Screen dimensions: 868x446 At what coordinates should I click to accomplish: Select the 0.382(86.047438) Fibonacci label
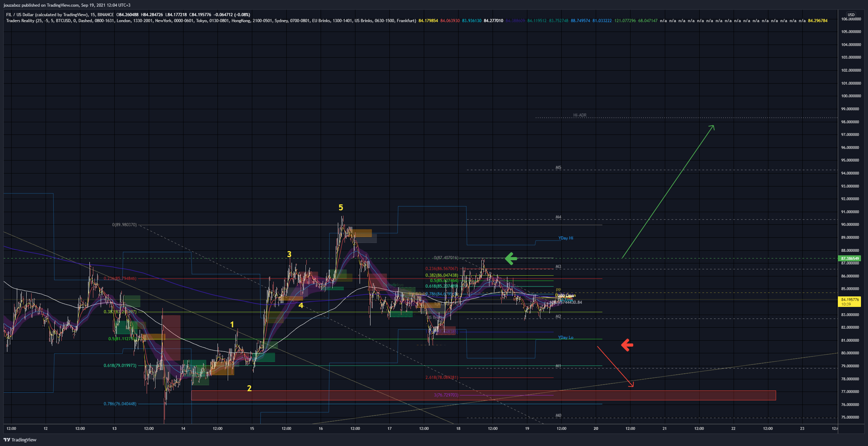pyautogui.click(x=442, y=275)
